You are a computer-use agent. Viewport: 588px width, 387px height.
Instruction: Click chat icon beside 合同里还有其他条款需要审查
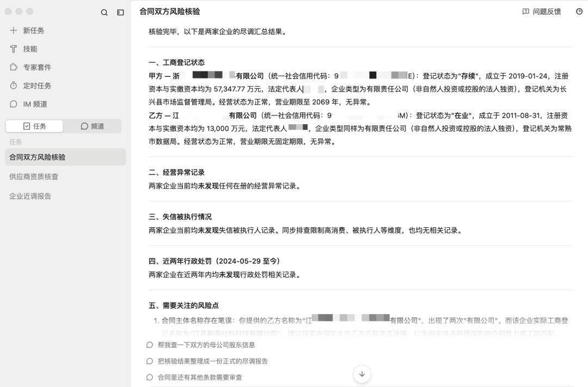point(150,377)
